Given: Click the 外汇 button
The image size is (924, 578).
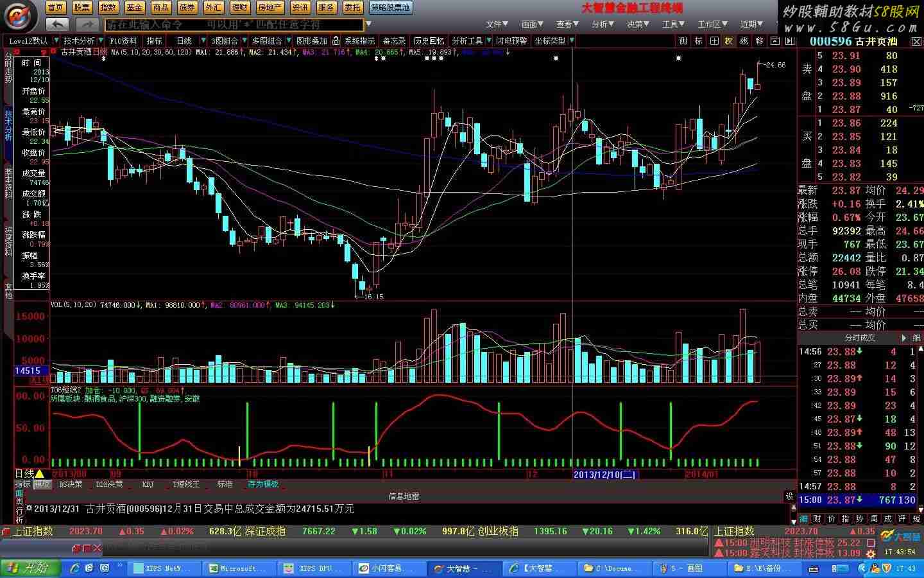Looking at the screenshot, I should click(x=213, y=8).
